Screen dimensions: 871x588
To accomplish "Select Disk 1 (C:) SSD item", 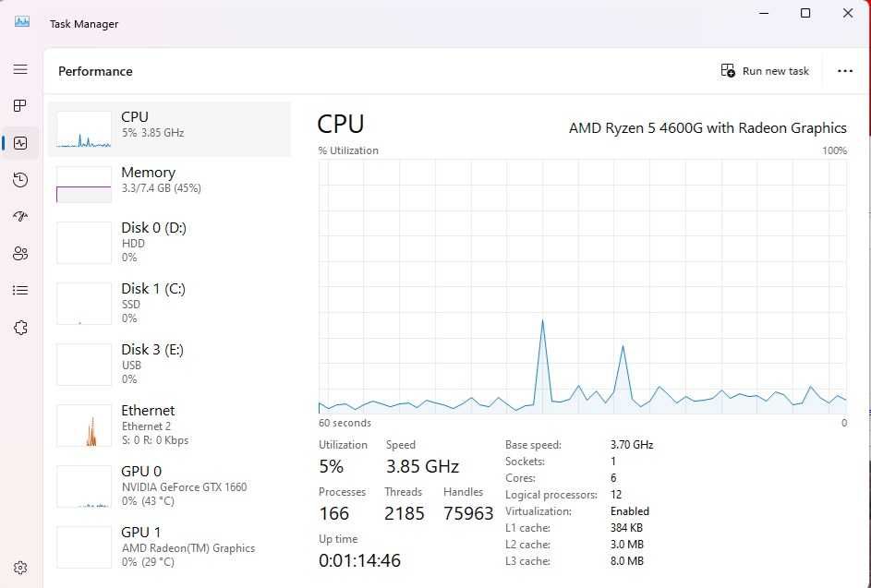I will 169,303.
